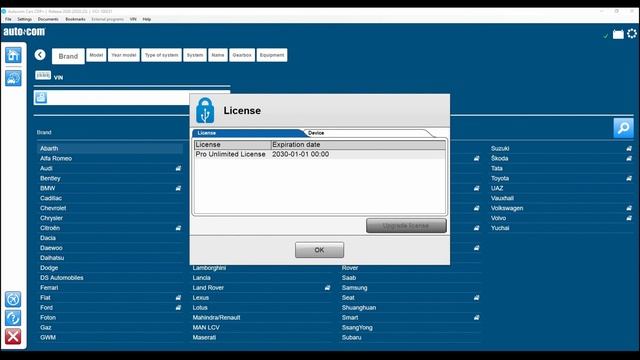Select the Brand step tab
640x360 pixels.
(68, 56)
